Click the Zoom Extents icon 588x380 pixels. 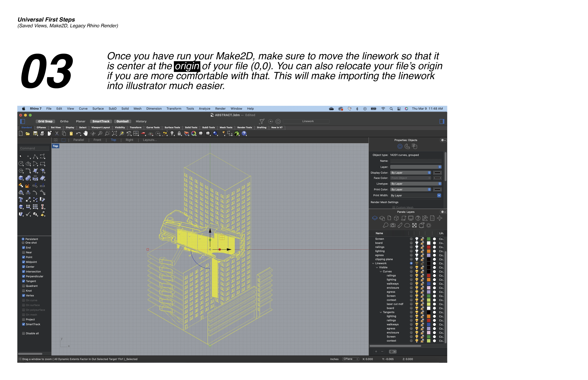[114, 133]
